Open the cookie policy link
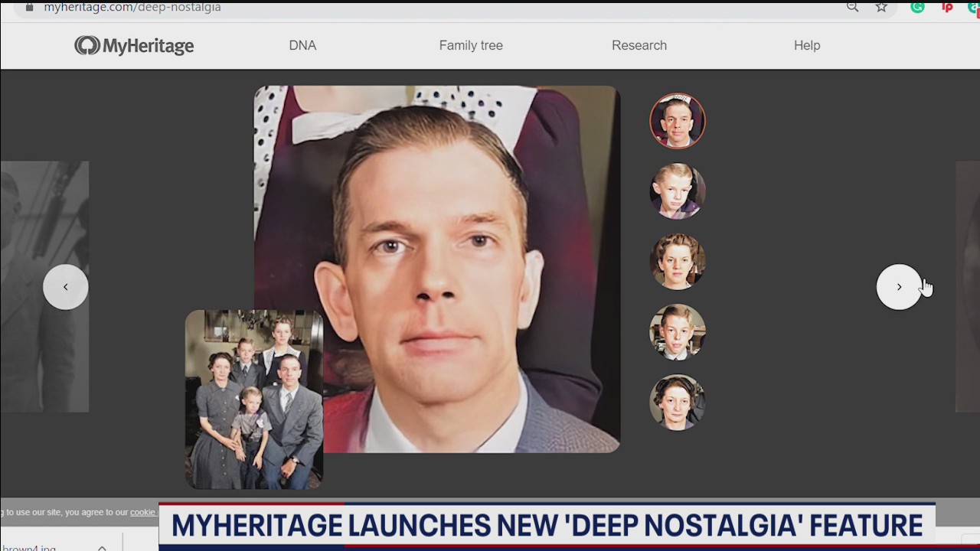980x551 pixels. coord(142,512)
